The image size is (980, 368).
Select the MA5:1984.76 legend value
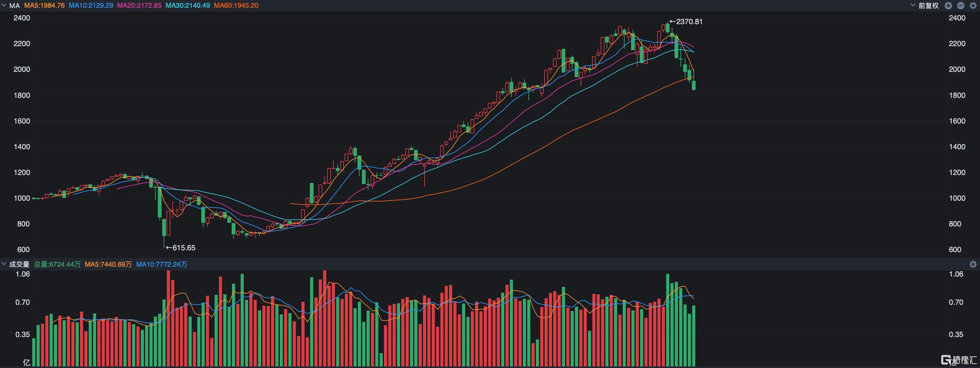[44, 6]
